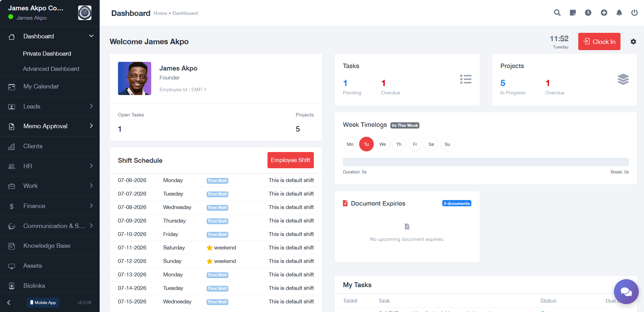Click the Work briefcase icon

11,186
